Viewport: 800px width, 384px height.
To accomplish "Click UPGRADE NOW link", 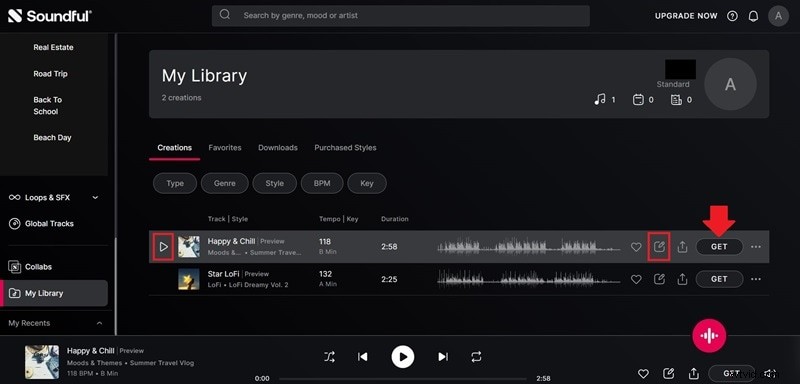I will tap(686, 16).
